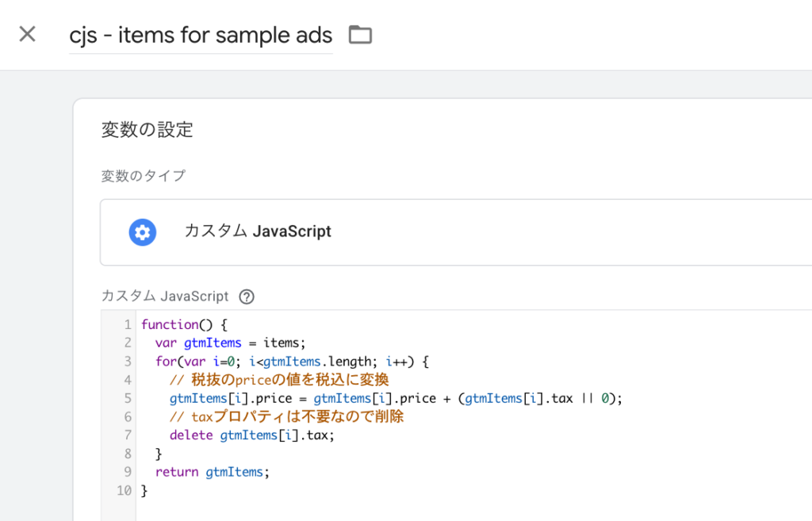Click the variable name field cjs - items for sample ads
The width and height of the screenshot is (812, 521).
point(200,35)
